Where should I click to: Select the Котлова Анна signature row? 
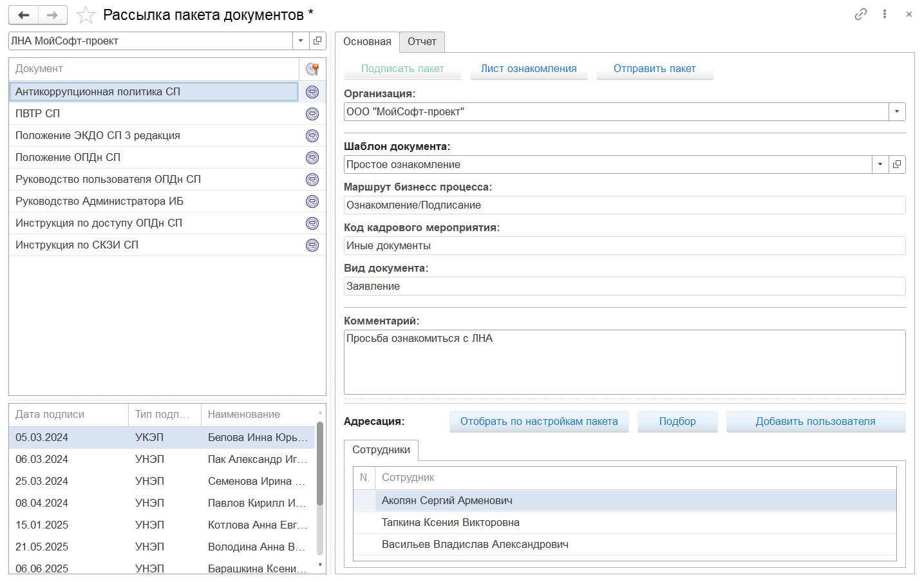pyautogui.click(x=162, y=525)
